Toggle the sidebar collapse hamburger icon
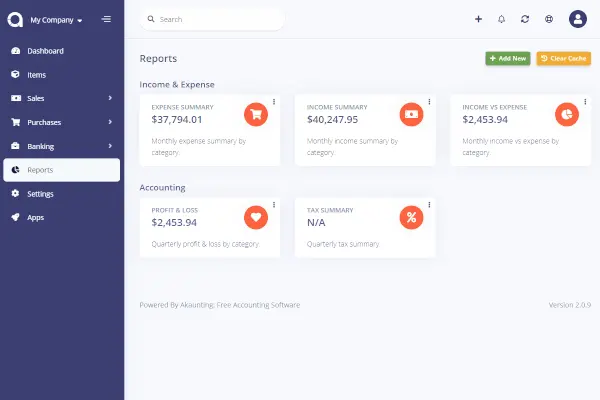600x400 pixels. (x=106, y=19)
